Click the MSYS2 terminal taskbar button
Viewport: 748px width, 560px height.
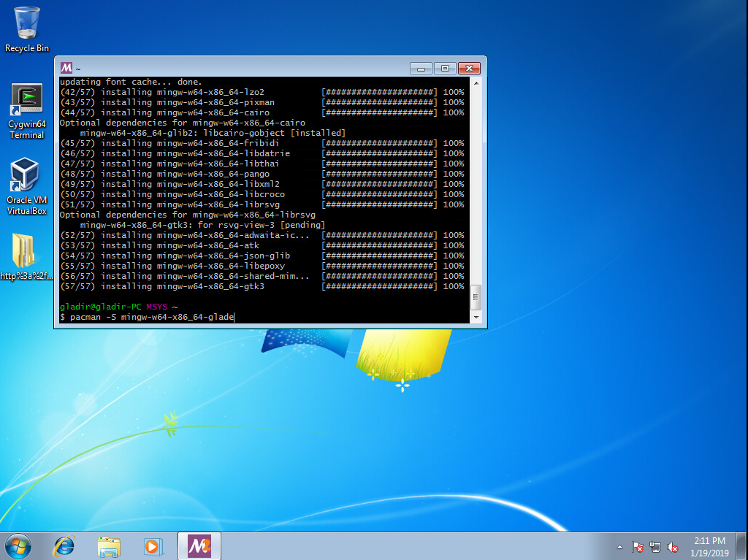199,545
